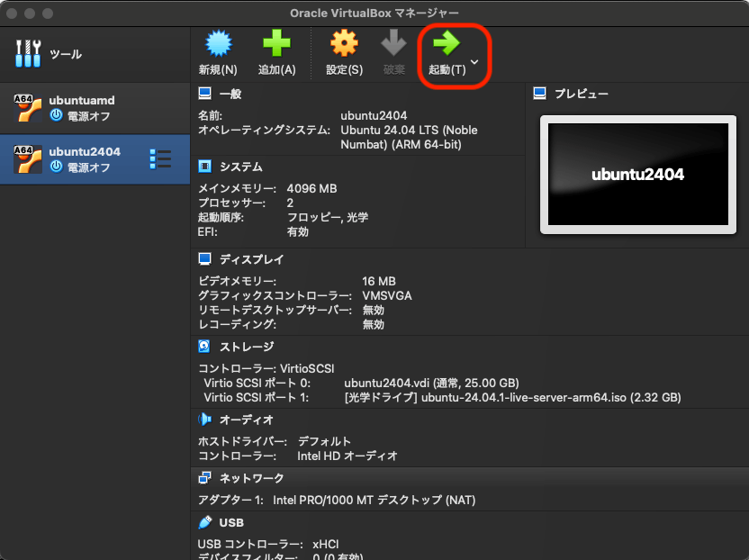Click the コントローラー: VirtioSCSI line
This screenshot has width=749, height=560.
click(266, 369)
